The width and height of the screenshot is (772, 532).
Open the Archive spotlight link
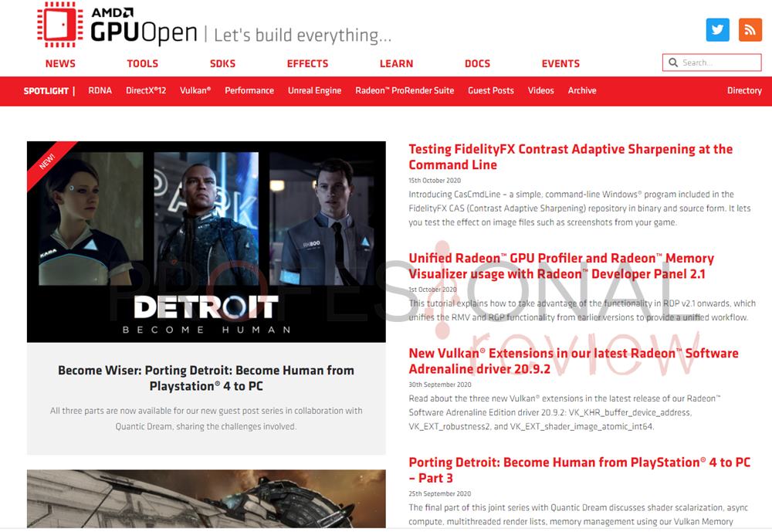[582, 90]
